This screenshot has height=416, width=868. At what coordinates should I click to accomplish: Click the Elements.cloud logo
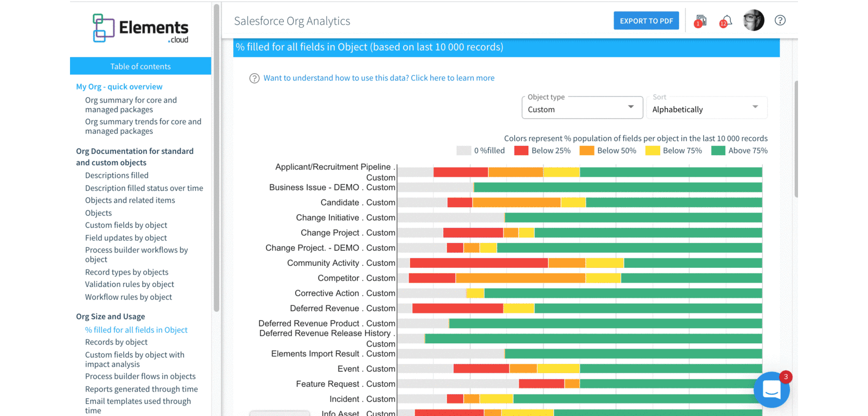141,28
